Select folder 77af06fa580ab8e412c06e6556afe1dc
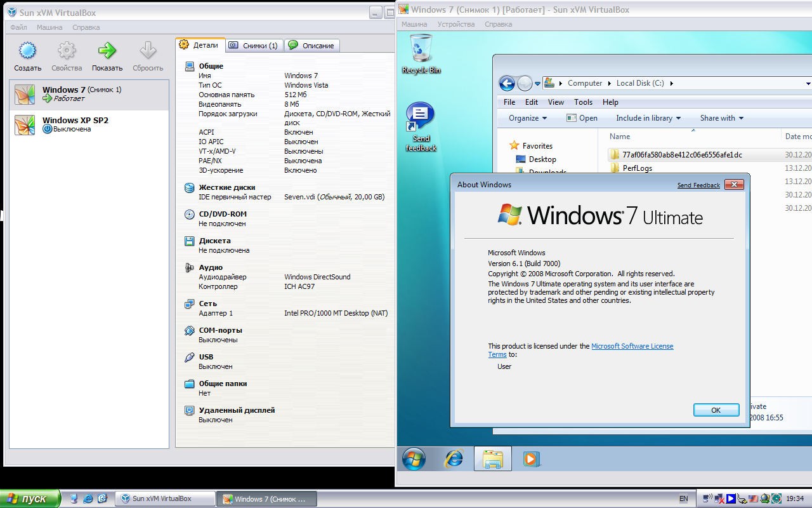This screenshot has height=508, width=812. [682, 155]
